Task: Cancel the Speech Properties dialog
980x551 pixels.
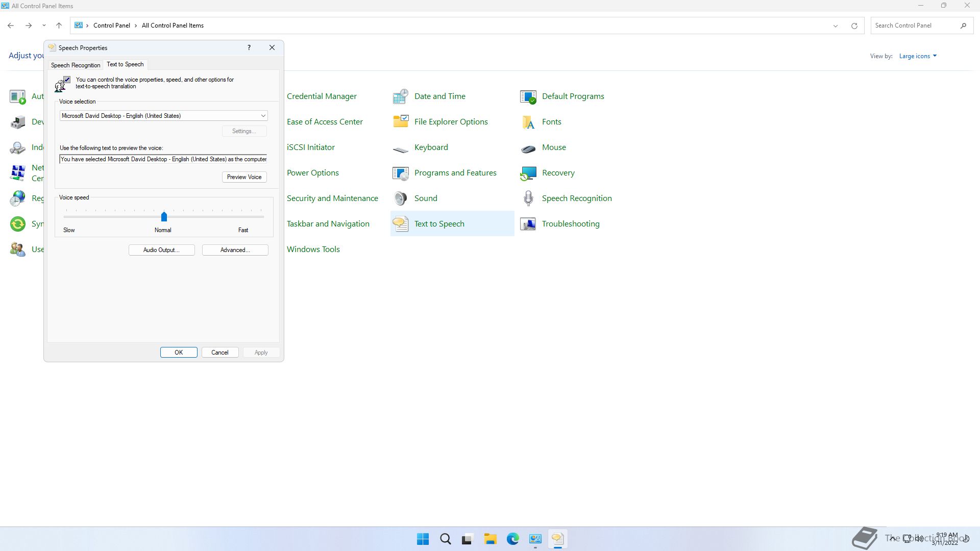Action: [x=220, y=353]
